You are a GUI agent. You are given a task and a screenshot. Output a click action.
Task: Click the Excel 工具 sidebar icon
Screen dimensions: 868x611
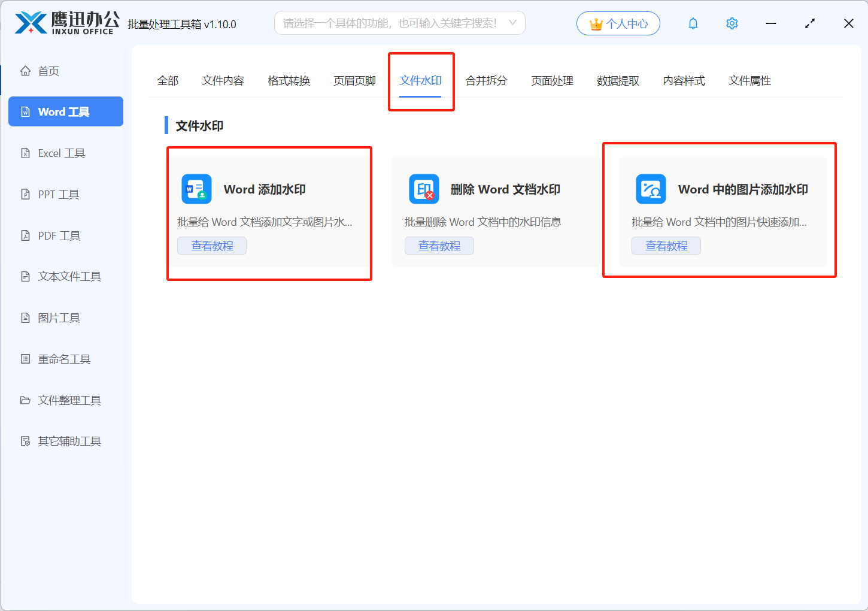pyautogui.click(x=25, y=153)
